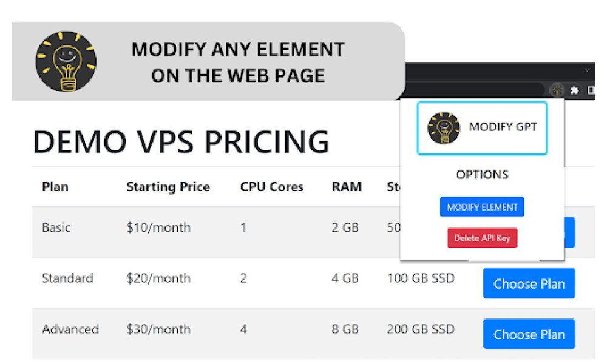Choose Plan for the Standard tier
Screen dimensions: 607x364
pyautogui.click(x=529, y=283)
